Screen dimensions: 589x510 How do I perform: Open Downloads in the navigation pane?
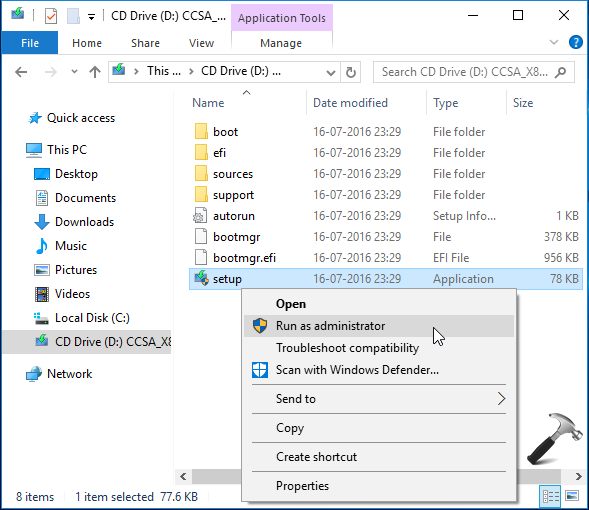(74, 222)
